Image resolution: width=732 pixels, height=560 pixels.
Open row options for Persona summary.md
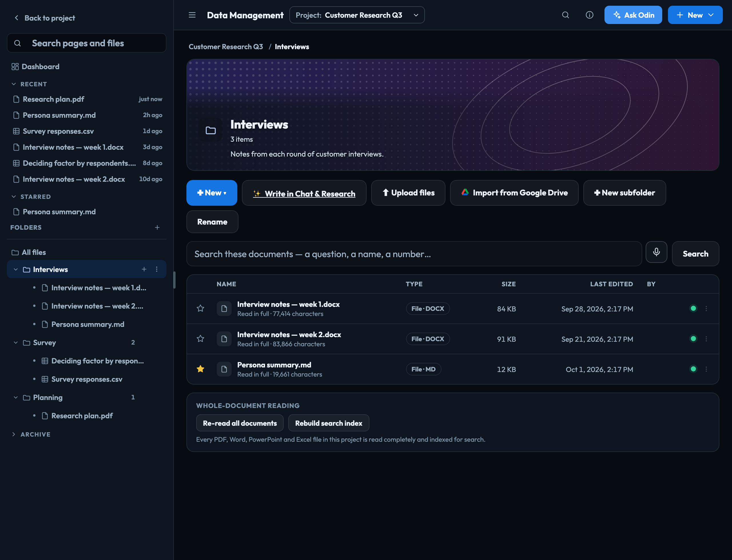click(706, 369)
